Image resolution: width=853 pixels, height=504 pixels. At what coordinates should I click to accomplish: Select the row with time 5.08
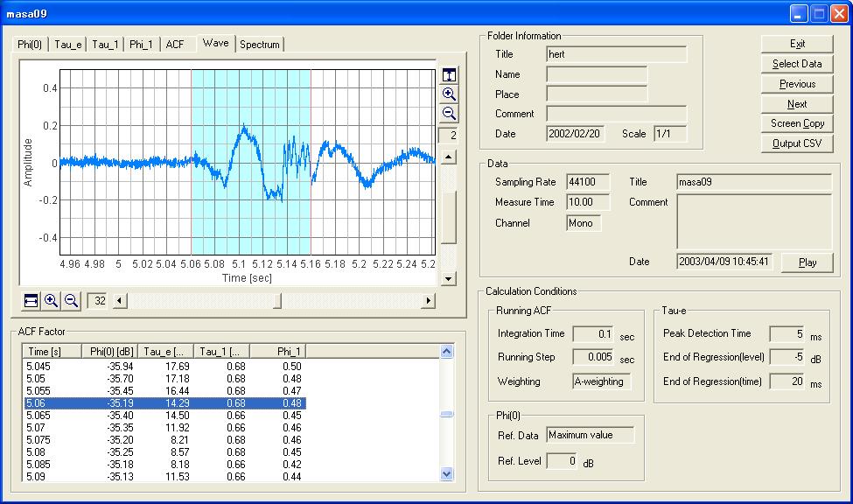(164, 452)
